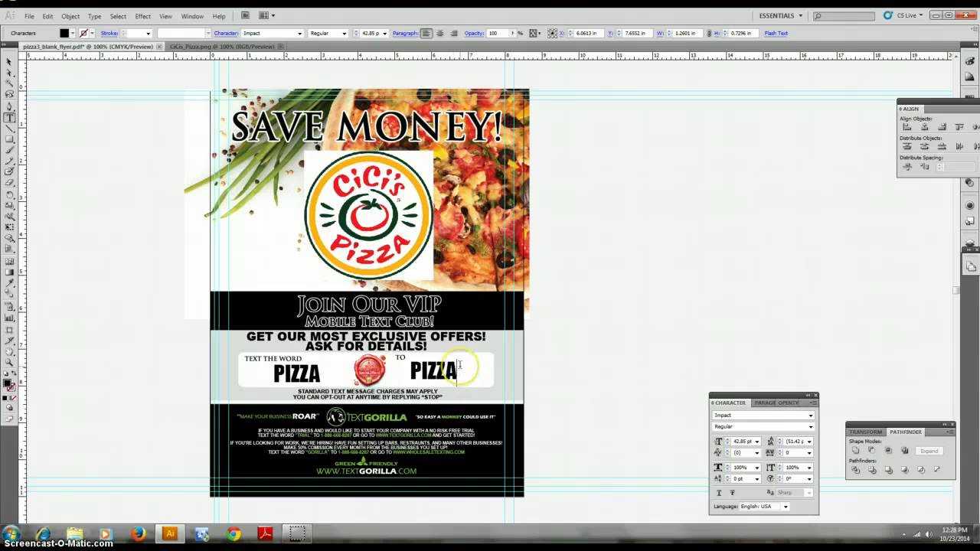Viewport: 980px width, 551px height.
Task: Open the CS Live menu button
Action: pyautogui.click(x=904, y=15)
